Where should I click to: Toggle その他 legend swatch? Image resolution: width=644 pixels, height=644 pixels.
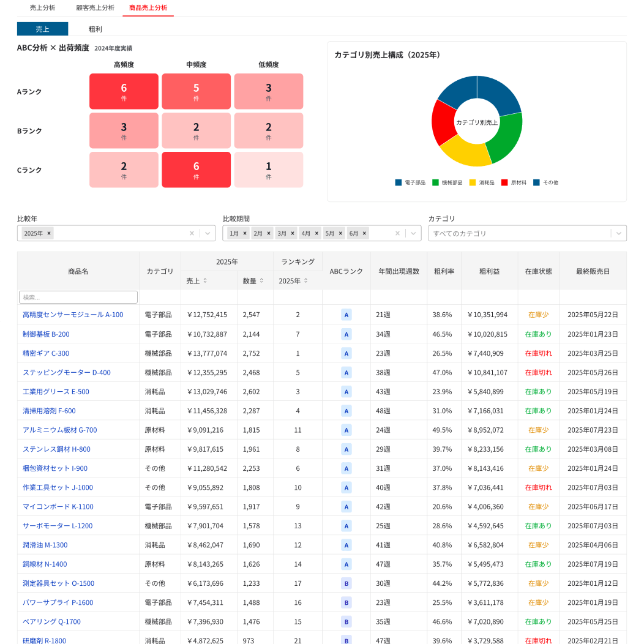tap(536, 182)
